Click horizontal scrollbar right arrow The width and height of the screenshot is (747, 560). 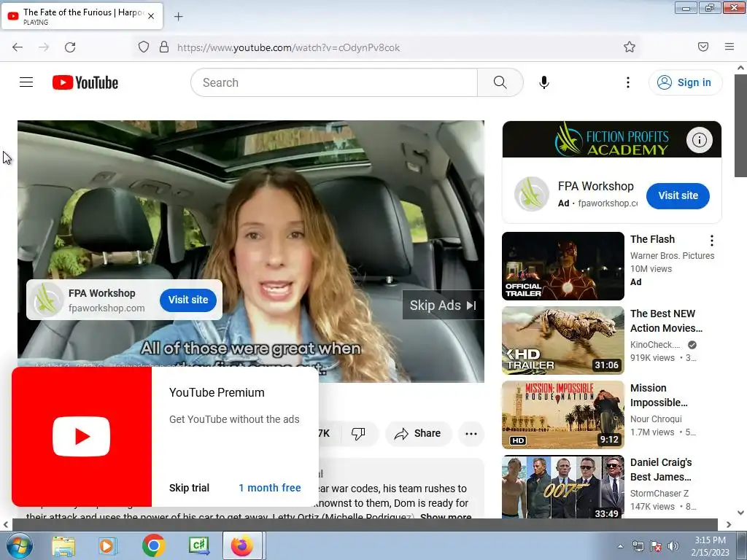(729, 524)
